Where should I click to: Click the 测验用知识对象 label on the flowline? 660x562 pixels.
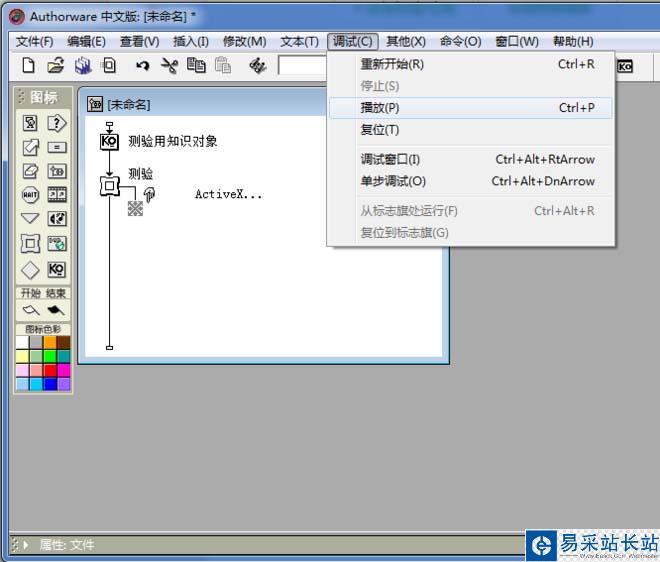point(173,141)
